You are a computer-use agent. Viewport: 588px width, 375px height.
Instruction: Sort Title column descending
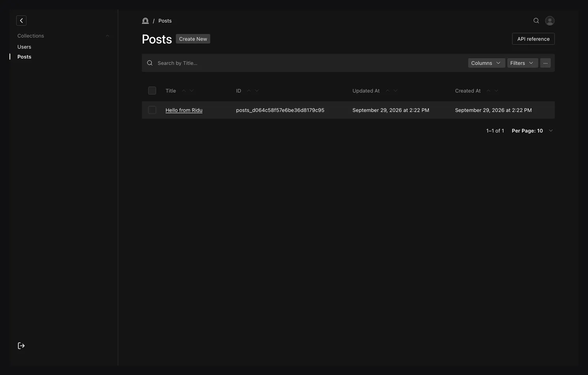[x=192, y=91]
